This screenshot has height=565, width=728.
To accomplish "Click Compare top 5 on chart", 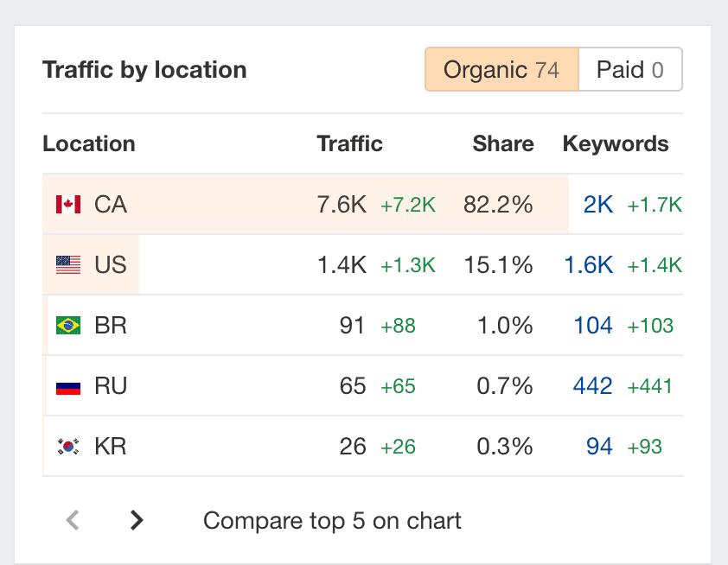I will click(332, 521).
